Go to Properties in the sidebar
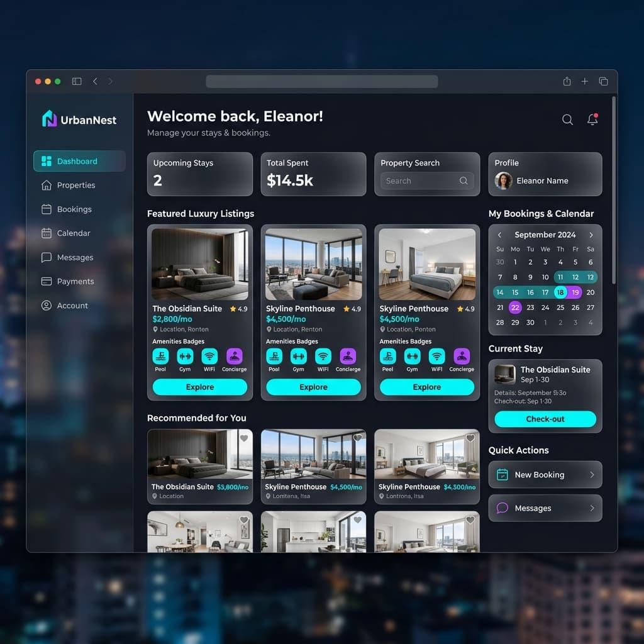The width and height of the screenshot is (644, 644). point(68,186)
